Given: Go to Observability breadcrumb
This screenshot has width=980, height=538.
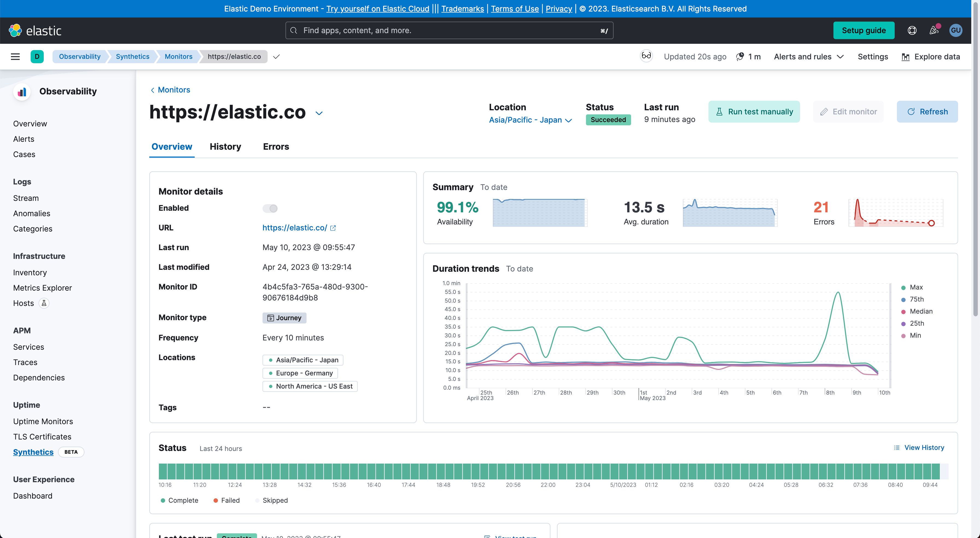Looking at the screenshot, I should pos(80,57).
